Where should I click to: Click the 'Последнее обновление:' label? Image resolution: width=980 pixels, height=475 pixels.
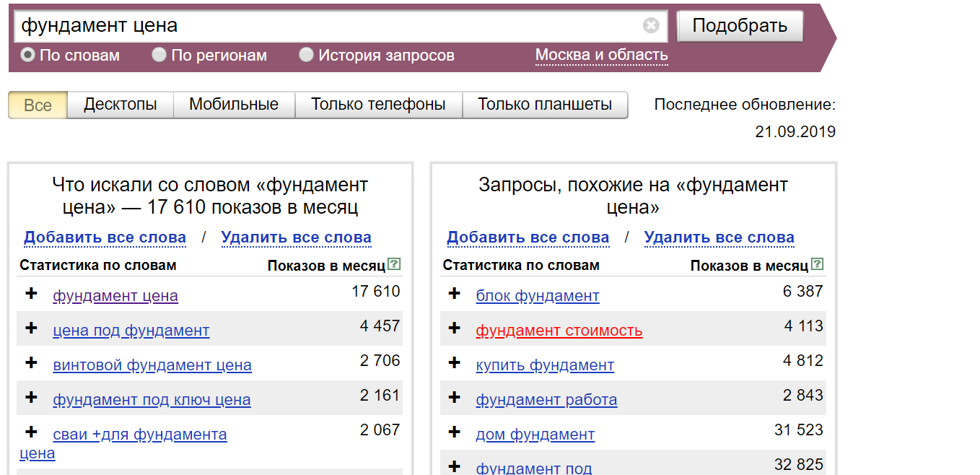pyautogui.click(x=745, y=105)
